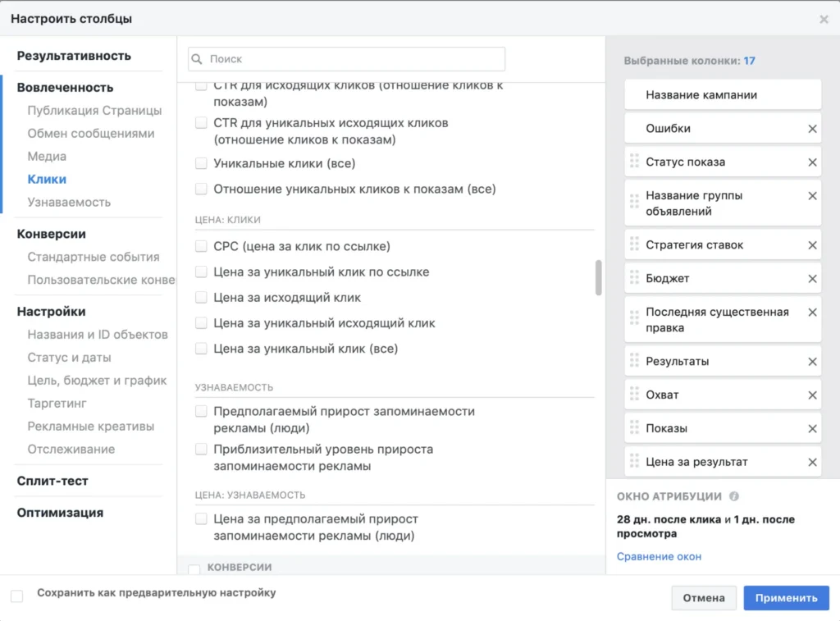Select the Название кампании column item
This screenshot has height=621, width=840.
(x=723, y=95)
